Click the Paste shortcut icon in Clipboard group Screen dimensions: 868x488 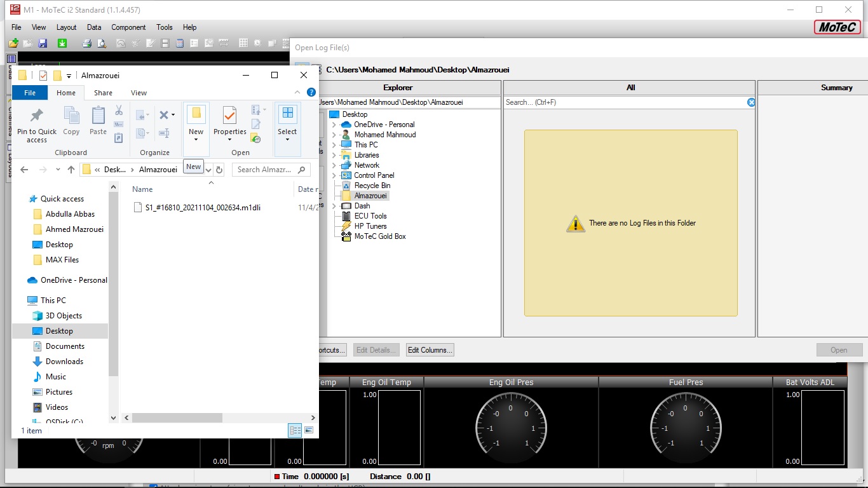point(118,138)
